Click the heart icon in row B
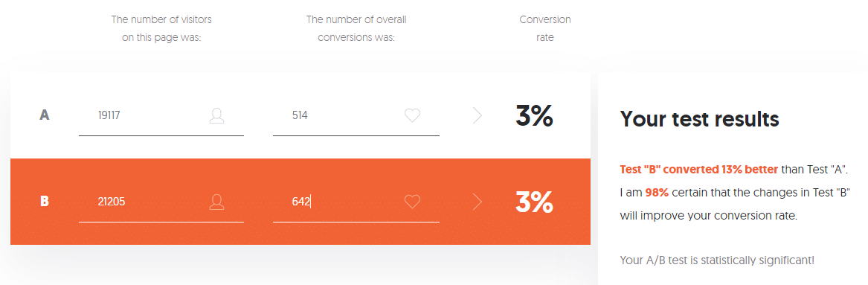The image size is (868, 285). click(x=412, y=202)
